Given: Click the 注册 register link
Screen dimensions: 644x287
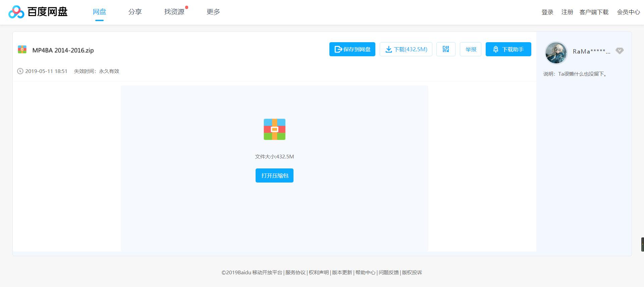Looking at the screenshot, I should coord(567,12).
